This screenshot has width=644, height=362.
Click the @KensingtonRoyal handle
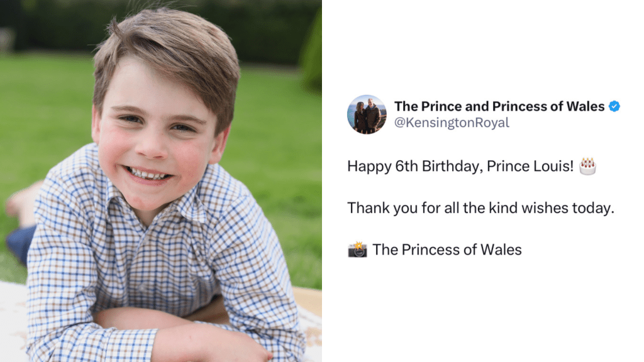(451, 123)
